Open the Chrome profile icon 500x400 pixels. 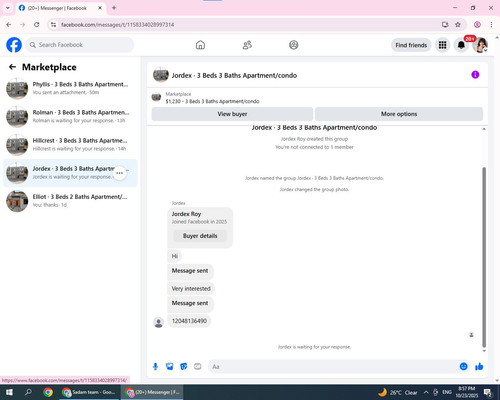[x=477, y=25]
